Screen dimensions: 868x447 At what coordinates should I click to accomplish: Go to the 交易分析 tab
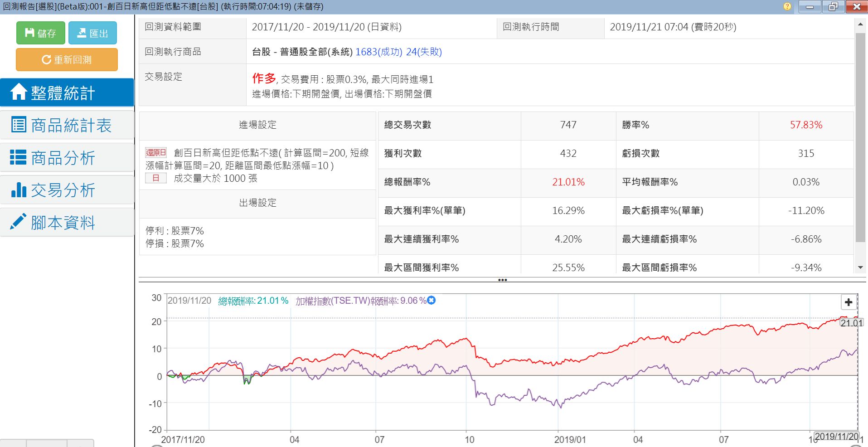[x=67, y=190]
